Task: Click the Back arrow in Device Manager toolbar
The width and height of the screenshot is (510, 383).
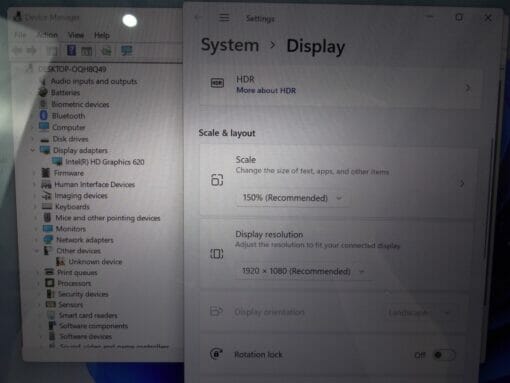Action: [x=17, y=51]
